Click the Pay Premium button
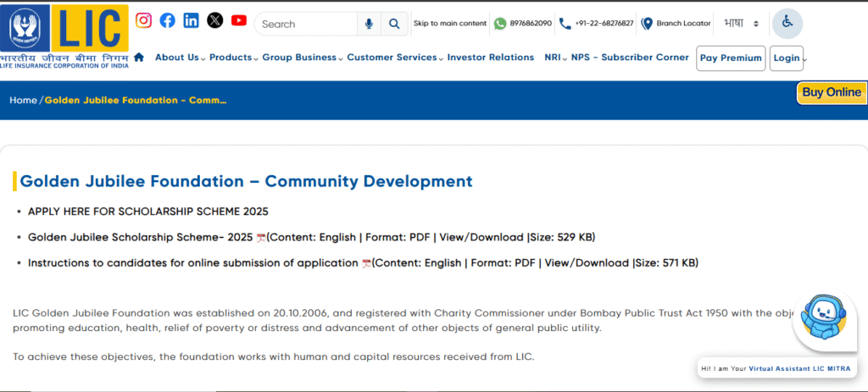This screenshot has height=392, width=868. click(x=730, y=58)
